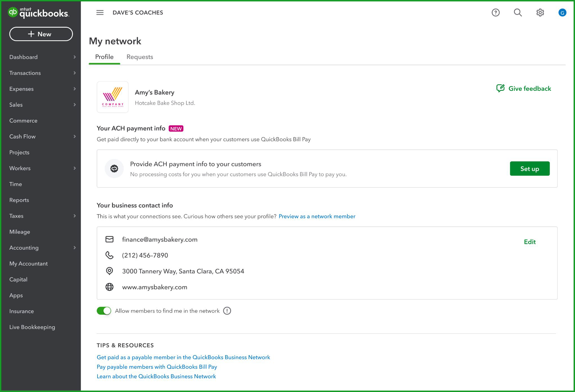This screenshot has width=575, height=392.
Task: Expand the Dashboard chevron
Action: [75, 57]
